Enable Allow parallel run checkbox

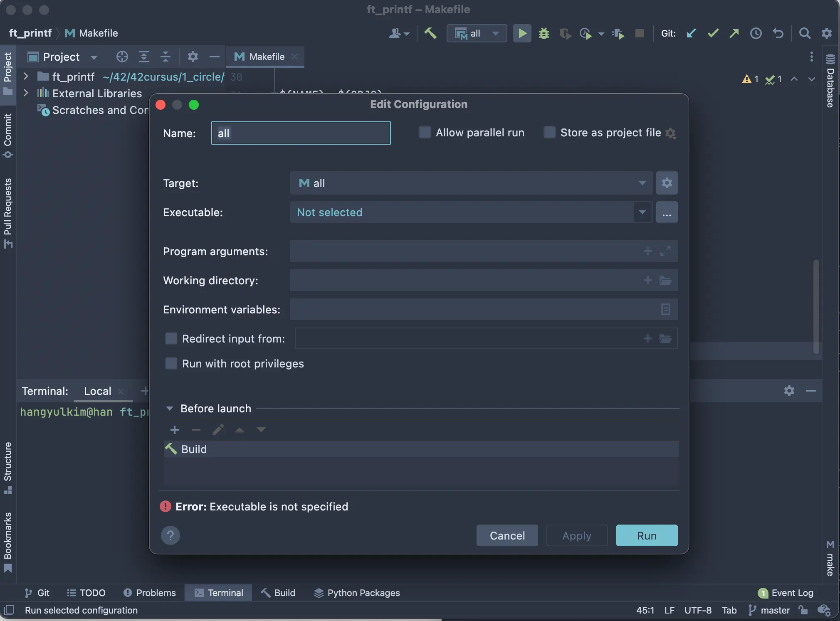click(x=425, y=133)
